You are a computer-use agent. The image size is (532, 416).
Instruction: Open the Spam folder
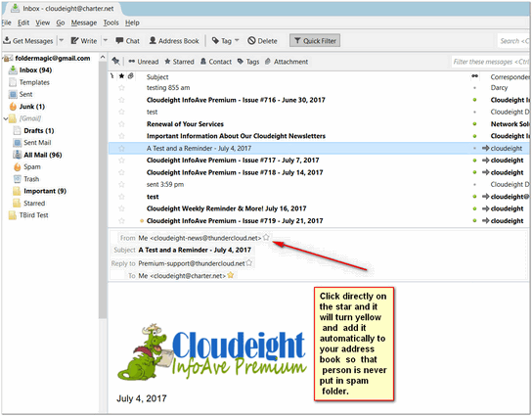tap(32, 167)
